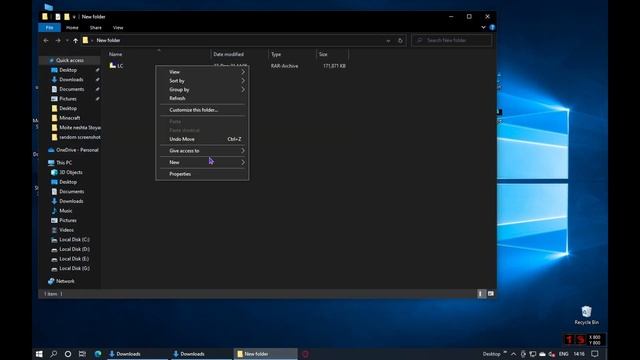Show hidden tray icons chevron
The image size is (640, 360).
click(x=513, y=354)
